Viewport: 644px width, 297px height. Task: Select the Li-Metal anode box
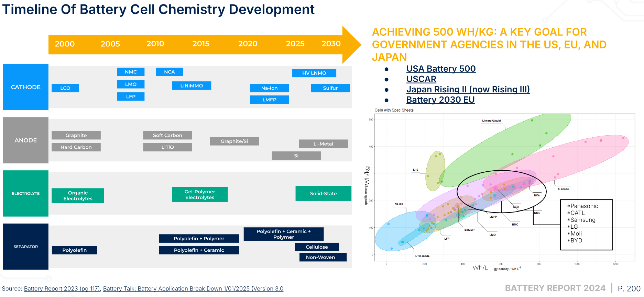coord(323,144)
